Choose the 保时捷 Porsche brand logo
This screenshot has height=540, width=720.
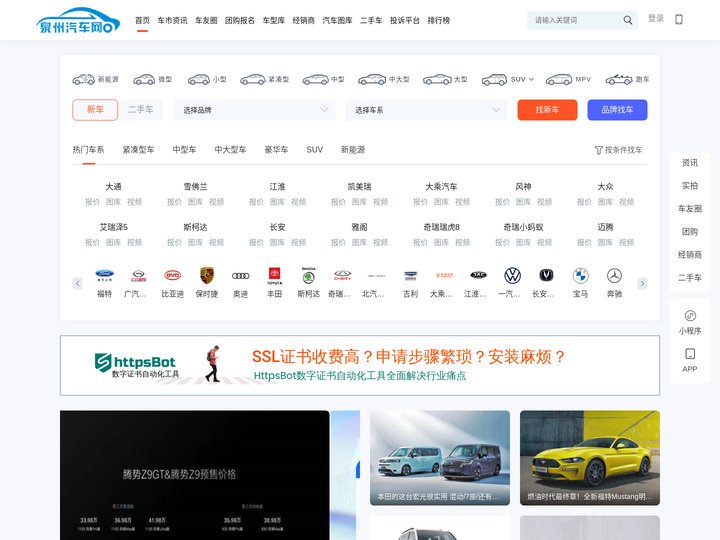click(207, 276)
